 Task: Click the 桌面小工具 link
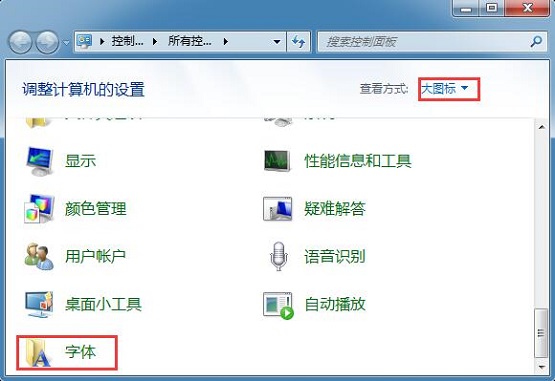[103, 304]
